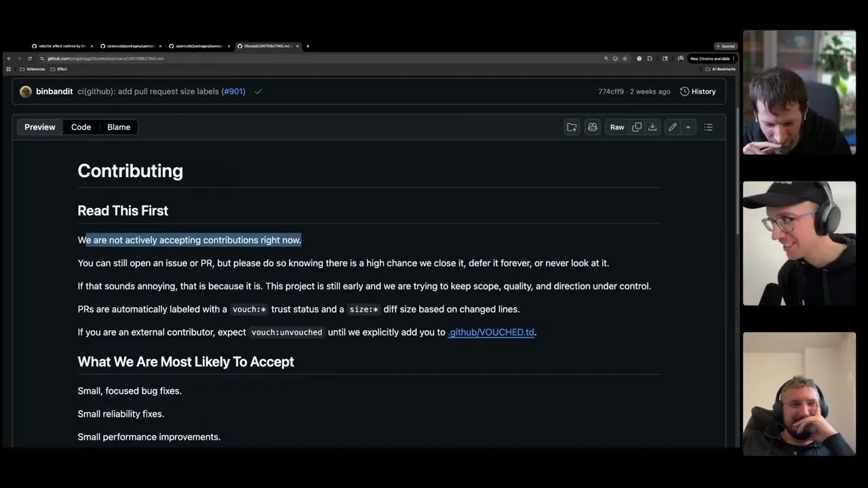868x488 pixels.
Task: Click the binbandit avatar image
Action: pyautogui.click(x=26, y=91)
